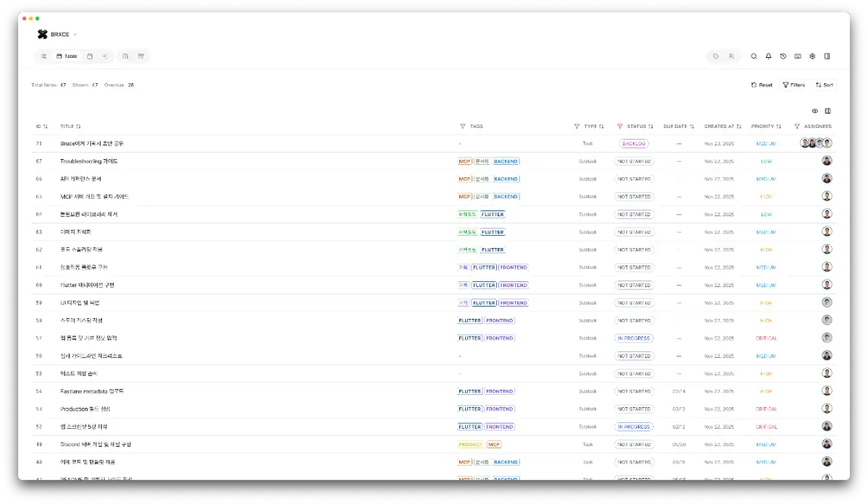This screenshot has height=504, width=868.
Task: Open the settings gear icon
Action: coord(812,56)
